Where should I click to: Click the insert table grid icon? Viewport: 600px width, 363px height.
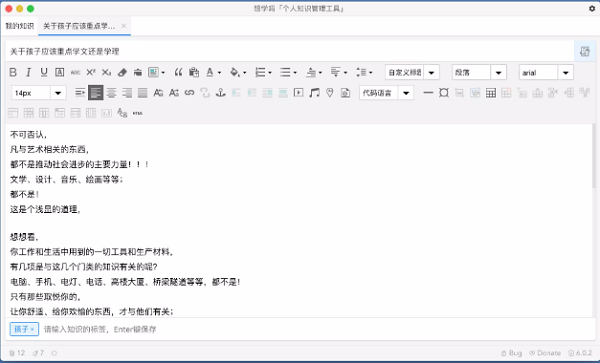491,93
